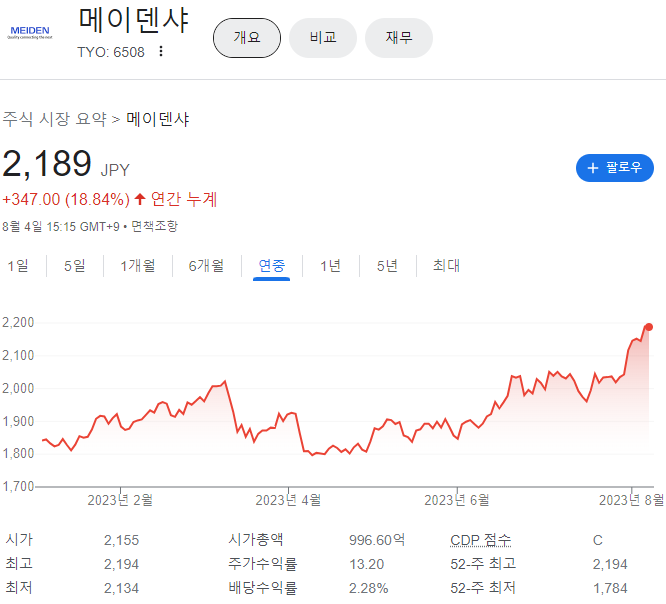Click the 2023년 8월 axis label
Viewport: 666px width, 604px height.
(x=632, y=500)
